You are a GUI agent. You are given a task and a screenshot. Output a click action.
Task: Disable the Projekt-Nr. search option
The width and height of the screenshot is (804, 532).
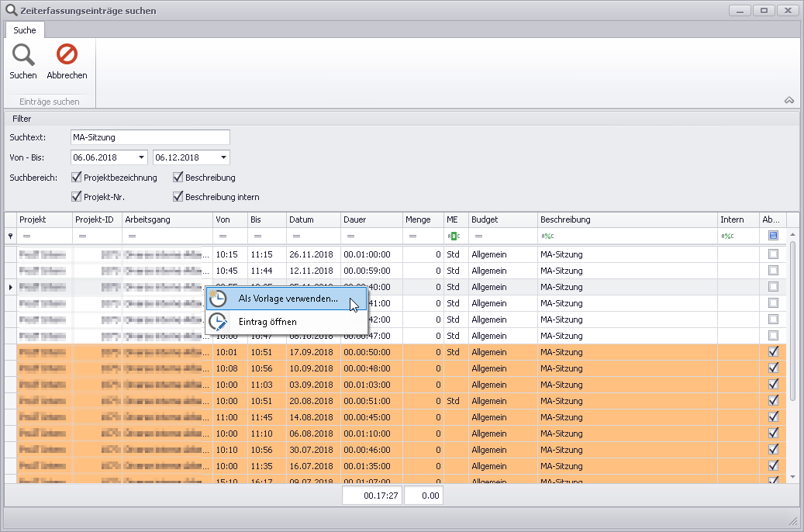coord(77,197)
